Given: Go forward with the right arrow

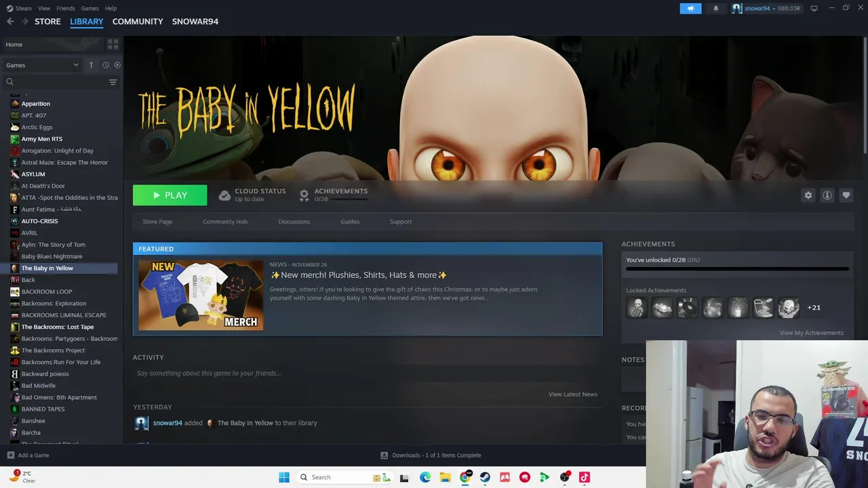Looking at the screenshot, I should [x=24, y=22].
